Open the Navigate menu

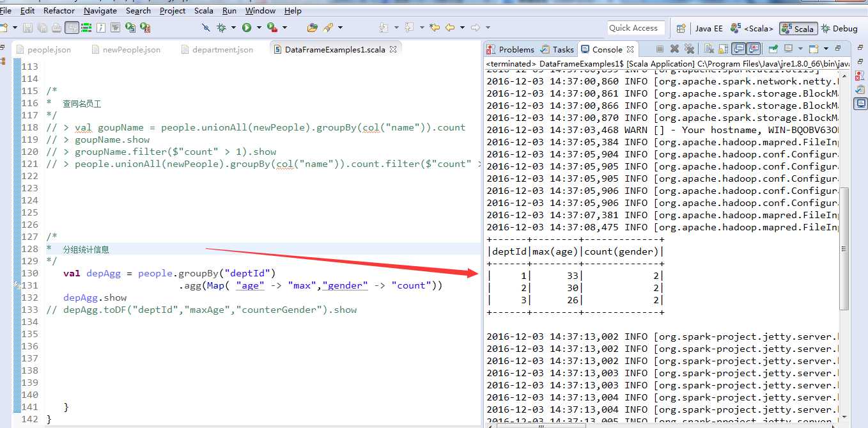tap(100, 11)
